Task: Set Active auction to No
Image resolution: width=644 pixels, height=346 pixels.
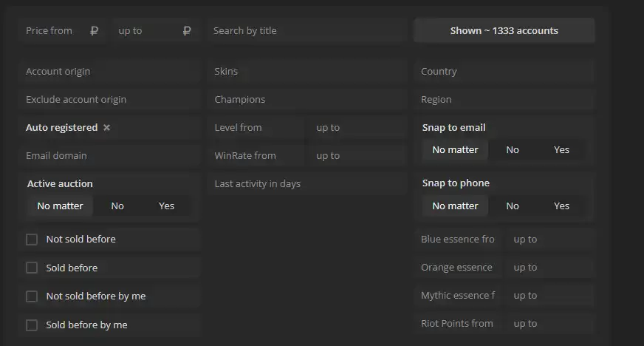Action: click(117, 206)
